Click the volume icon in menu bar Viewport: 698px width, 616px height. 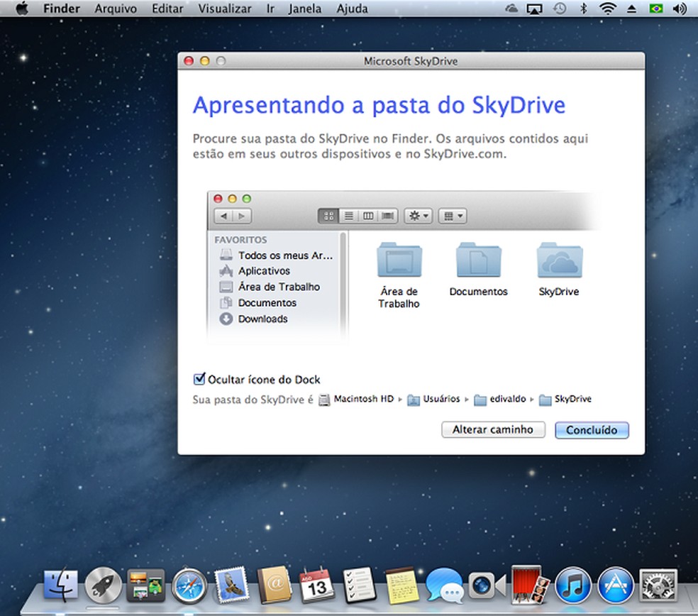tap(679, 9)
